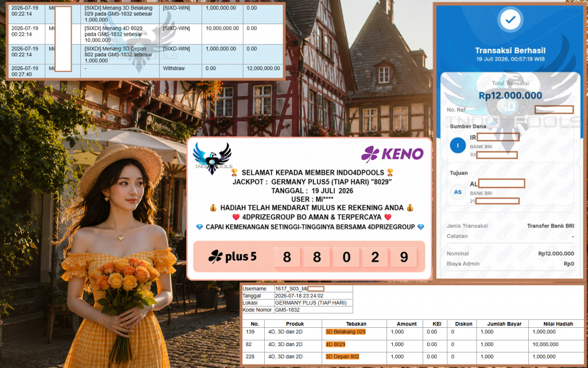
Task: Click the "TANGGAL : 19 JULI 2026" line
Action: 312,191
